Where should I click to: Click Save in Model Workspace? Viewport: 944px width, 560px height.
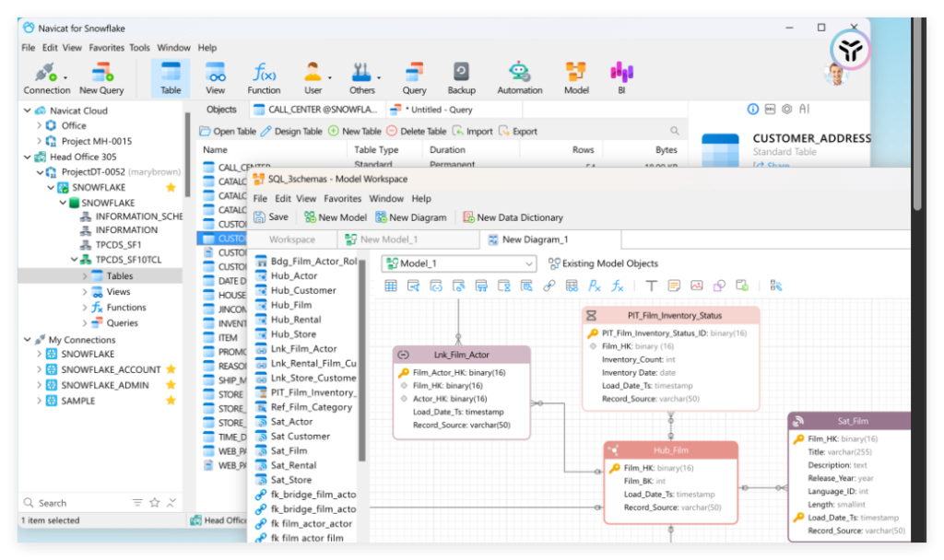pos(271,217)
